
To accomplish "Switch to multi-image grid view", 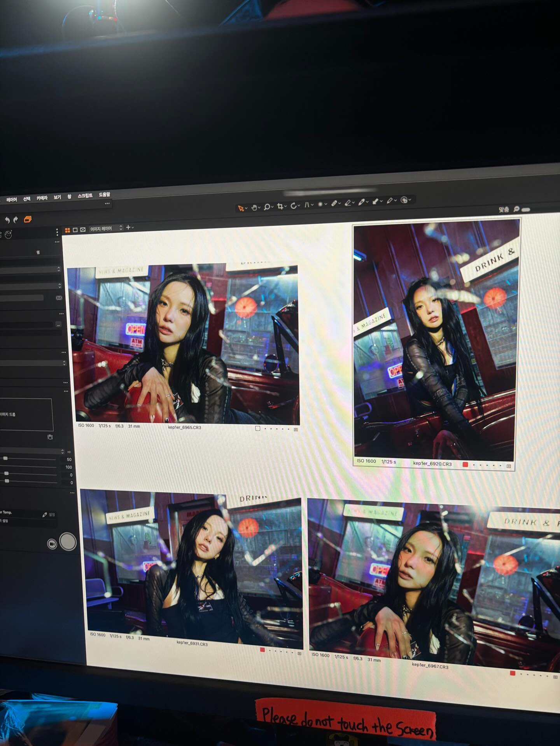I will point(67,230).
